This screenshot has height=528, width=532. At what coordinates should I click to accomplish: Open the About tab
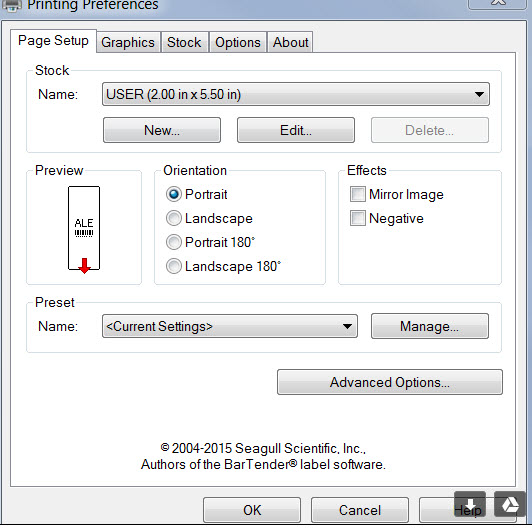pyautogui.click(x=290, y=42)
